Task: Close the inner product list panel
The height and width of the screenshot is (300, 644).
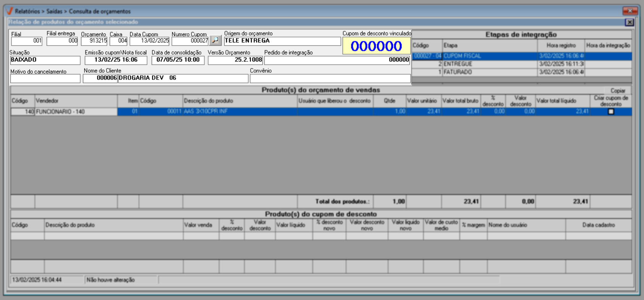Action: [629, 23]
